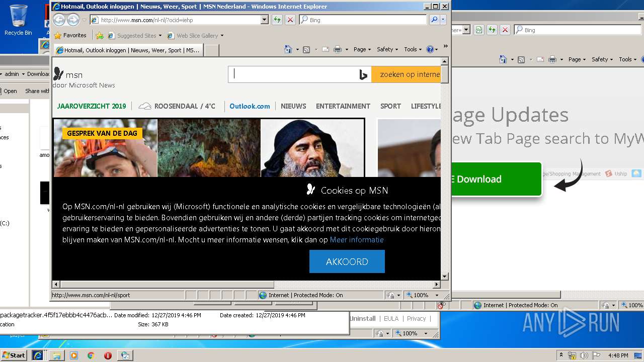Open the Favorites star button

(x=70, y=35)
